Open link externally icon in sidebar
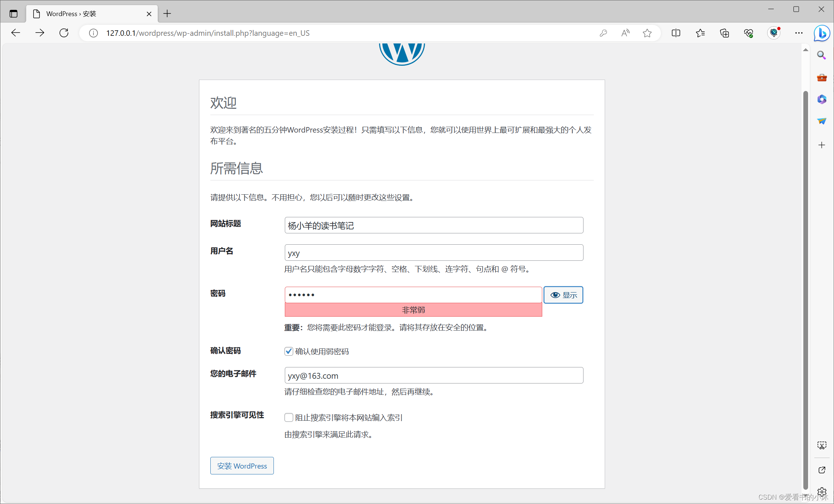The height and width of the screenshot is (504, 834). tap(822, 470)
